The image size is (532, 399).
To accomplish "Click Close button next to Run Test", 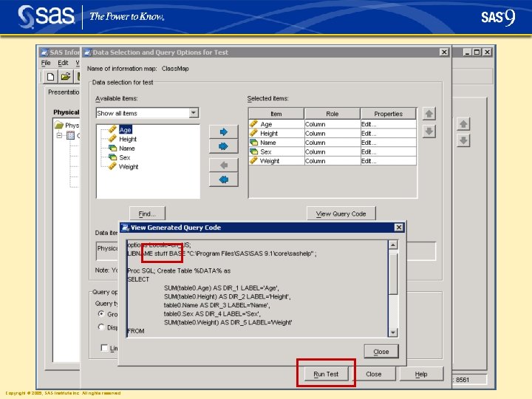I will pos(374,374).
